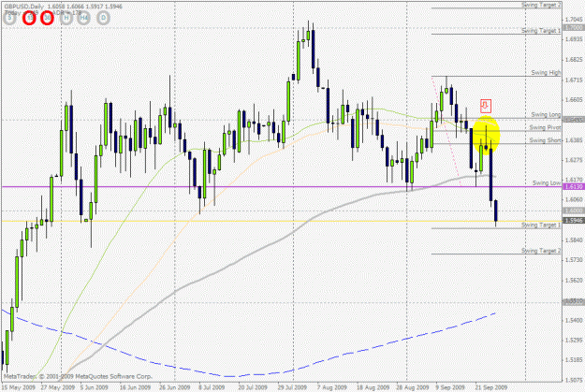Screen dimensions: 585x392
Task: Select the D daily timeframe button
Action: (x=103, y=18)
